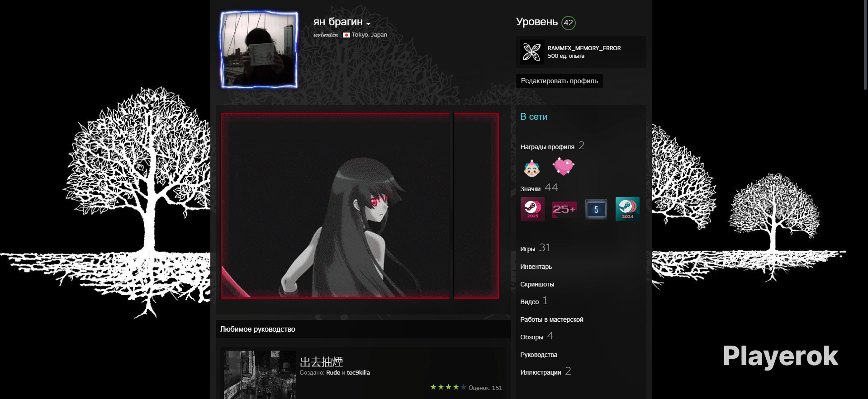Click the Tokyo, Japan location text
Screen dimensions: 868x399
click(370, 35)
